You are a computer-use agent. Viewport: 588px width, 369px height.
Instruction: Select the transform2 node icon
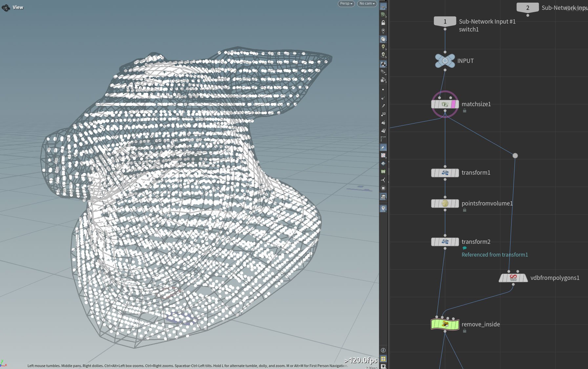[x=445, y=242]
